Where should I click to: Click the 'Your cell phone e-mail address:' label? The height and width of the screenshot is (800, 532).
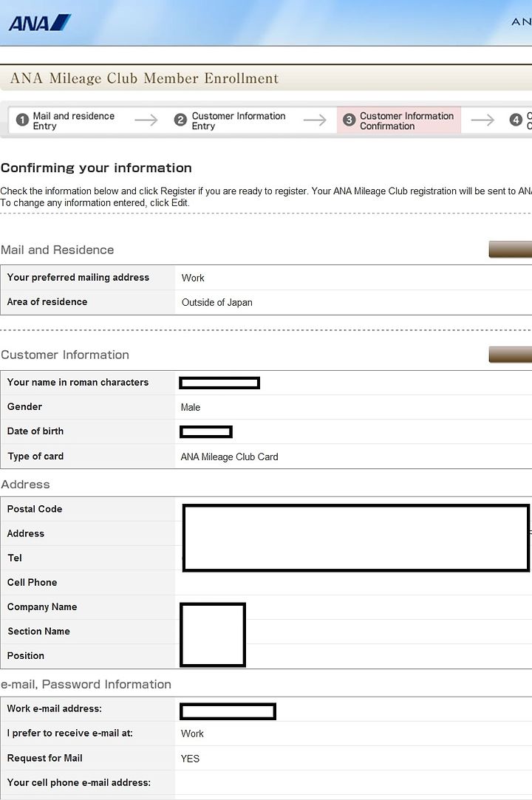click(x=78, y=783)
